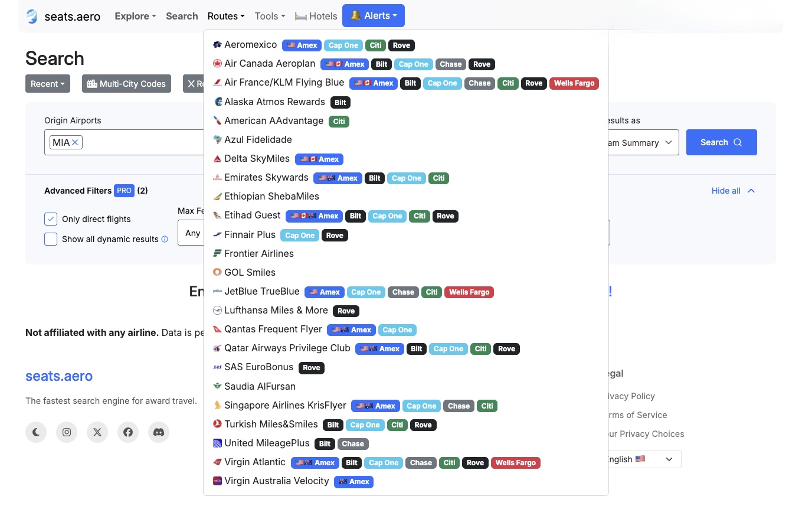Screen dimensions: 812x529
Task: Expand the Alerts dropdown button
Action: click(x=374, y=16)
